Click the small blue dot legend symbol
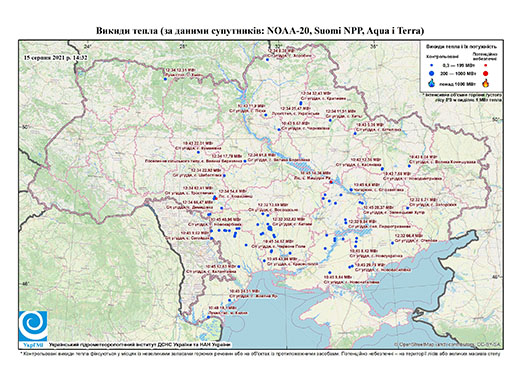 432,65
